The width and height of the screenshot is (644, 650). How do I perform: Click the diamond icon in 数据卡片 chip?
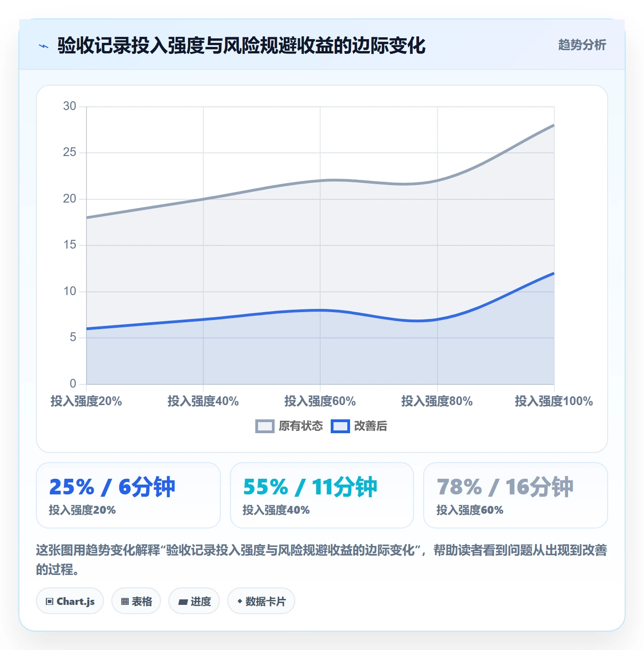[x=240, y=601]
